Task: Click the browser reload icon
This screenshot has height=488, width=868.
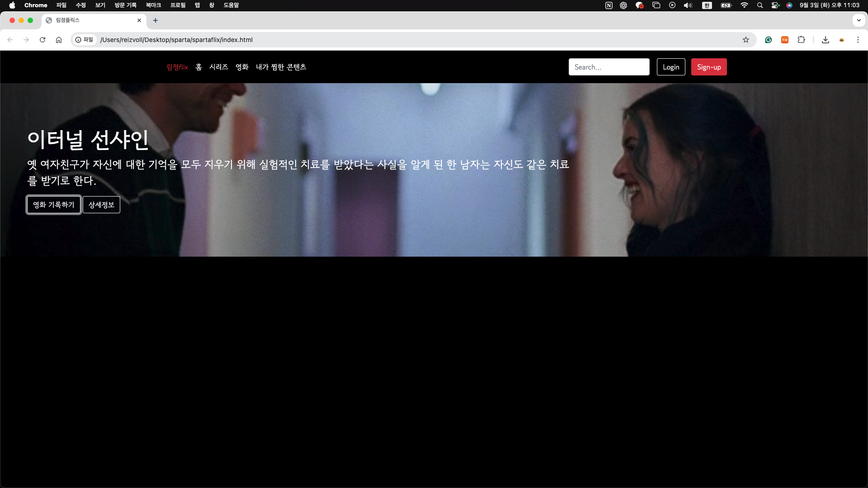Action: coord(42,40)
